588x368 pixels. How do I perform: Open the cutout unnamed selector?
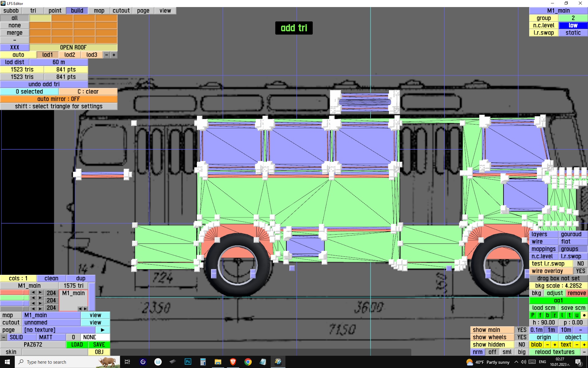tap(51, 323)
